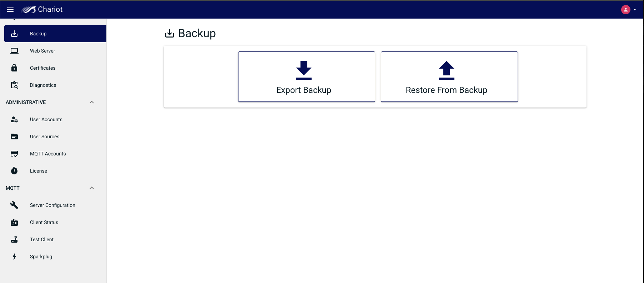The height and width of the screenshot is (283, 644).
Task: Collapse the ADMINISTRATIVE section
Action: click(x=92, y=102)
